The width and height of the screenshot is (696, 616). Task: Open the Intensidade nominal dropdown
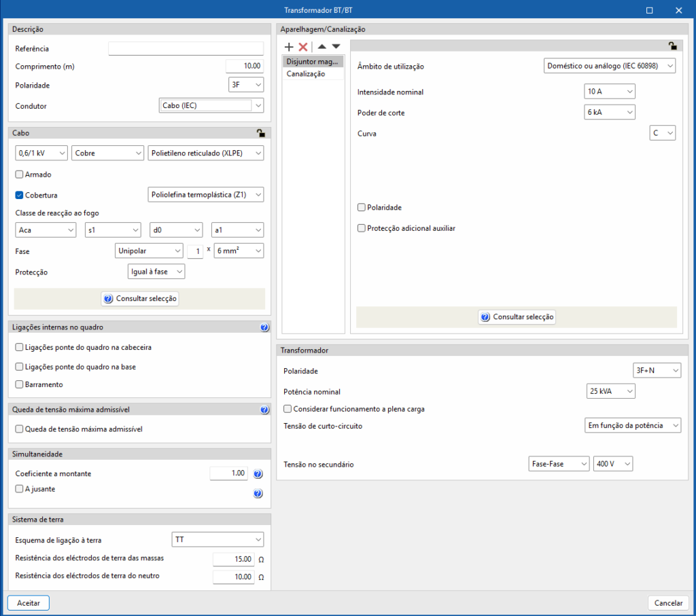click(609, 91)
